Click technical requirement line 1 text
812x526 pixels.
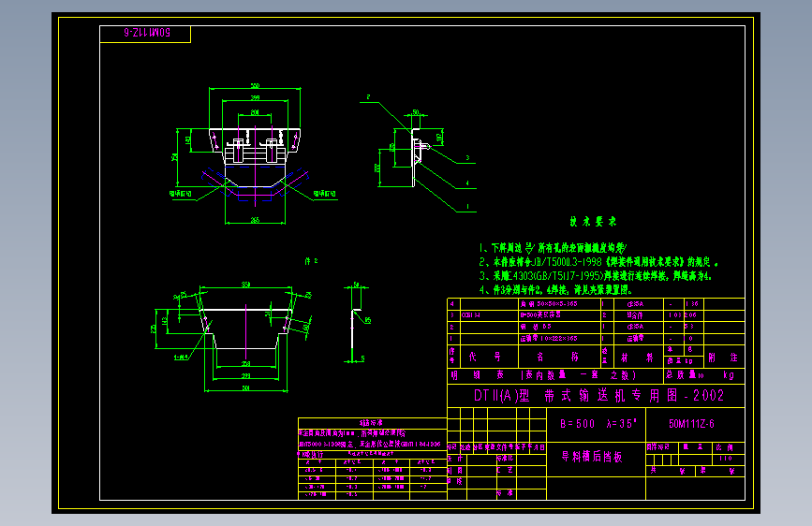(553, 248)
